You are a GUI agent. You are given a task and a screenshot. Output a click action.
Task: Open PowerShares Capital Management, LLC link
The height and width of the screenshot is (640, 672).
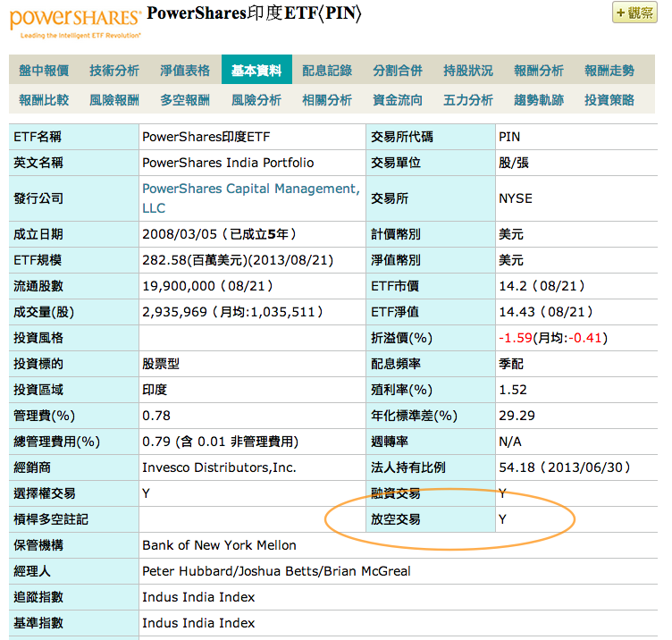251,198
